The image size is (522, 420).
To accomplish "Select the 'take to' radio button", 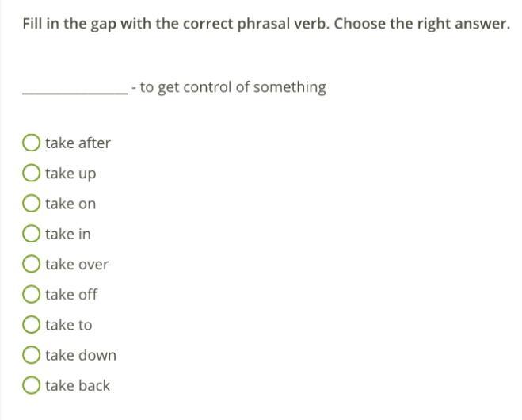I will pyautogui.click(x=32, y=325).
